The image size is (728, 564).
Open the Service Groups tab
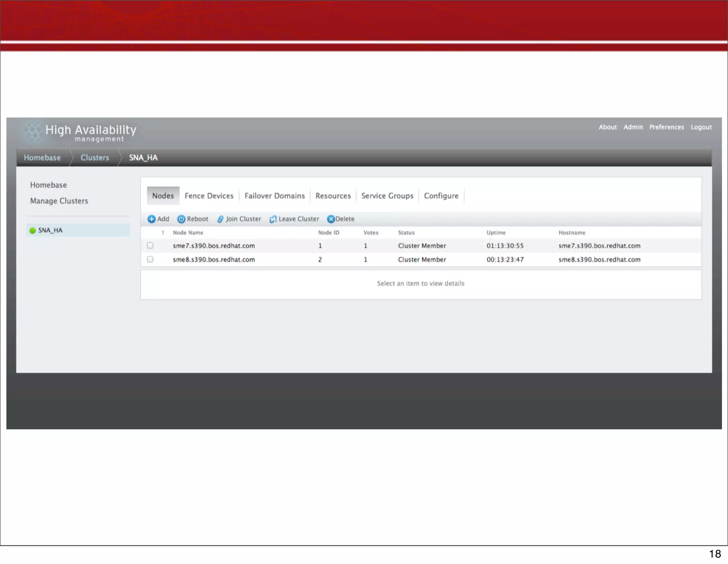[387, 196]
